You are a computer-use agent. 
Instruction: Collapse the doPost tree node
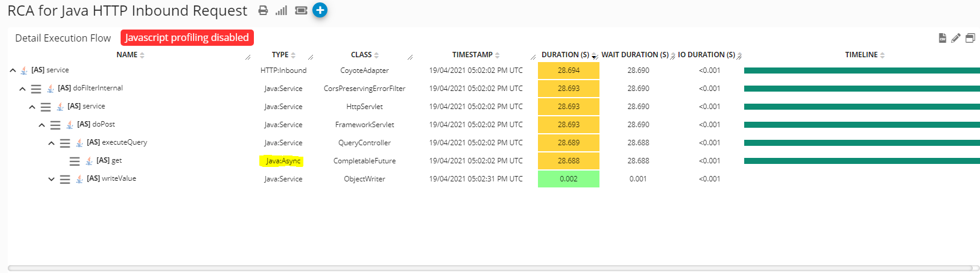point(42,125)
